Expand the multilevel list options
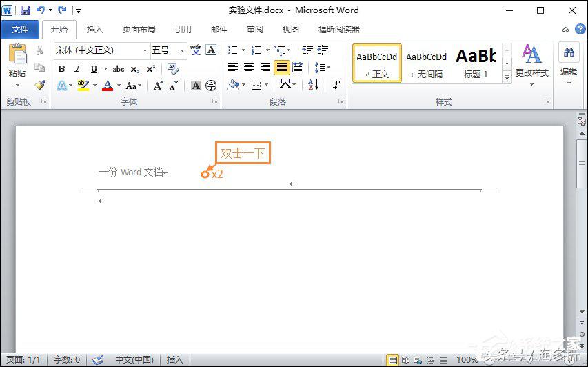The width and height of the screenshot is (588, 367). click(289, 50)
